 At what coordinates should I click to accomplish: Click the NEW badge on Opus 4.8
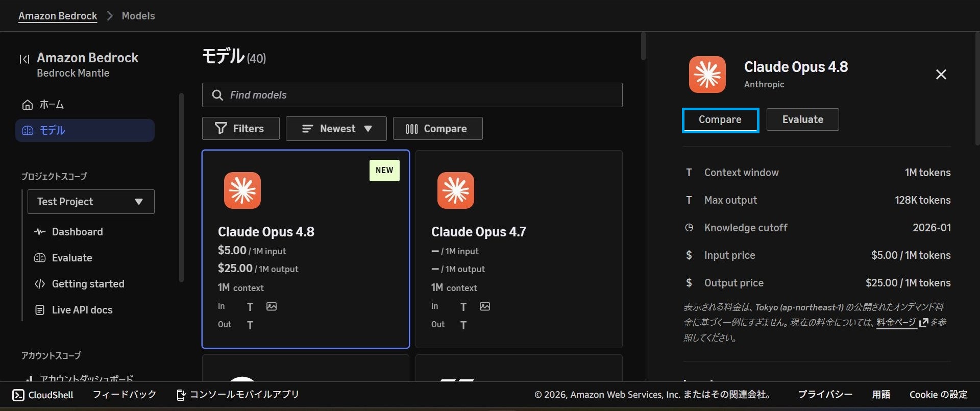pos(384,171)
